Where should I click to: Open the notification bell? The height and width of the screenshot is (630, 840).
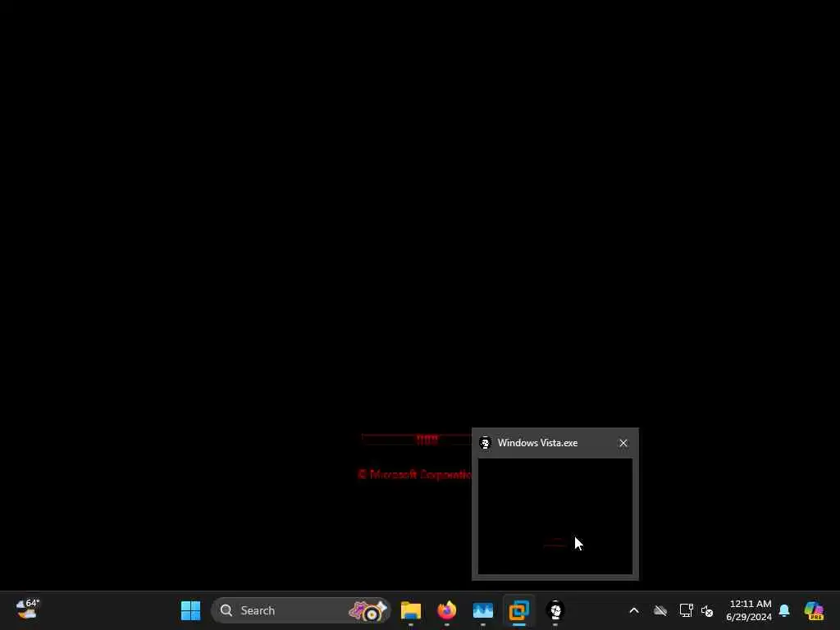pyautogui.click(x=784, y=610)
